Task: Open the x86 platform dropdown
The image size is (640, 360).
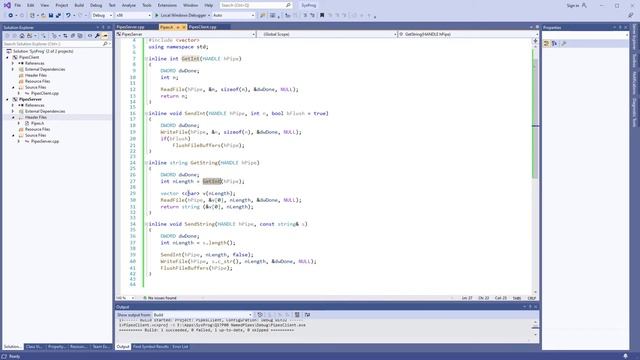Action: pos(133,15)
